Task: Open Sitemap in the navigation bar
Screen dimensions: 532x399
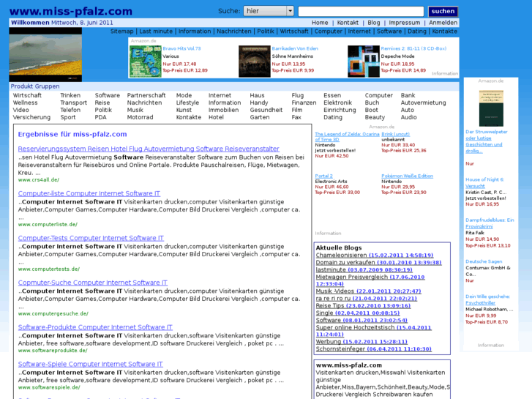Action: pyautogui.click(x=121, y=31)
